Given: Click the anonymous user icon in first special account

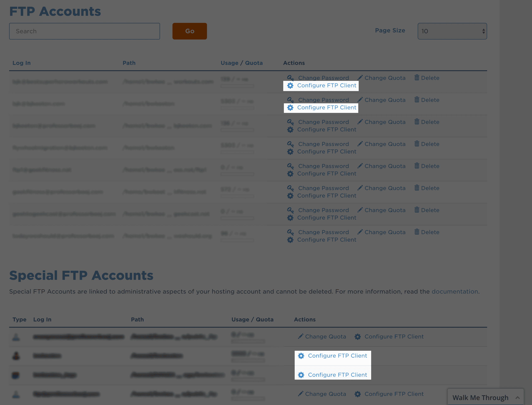Looking at the screenshot, I should click(x=16, y=337).
